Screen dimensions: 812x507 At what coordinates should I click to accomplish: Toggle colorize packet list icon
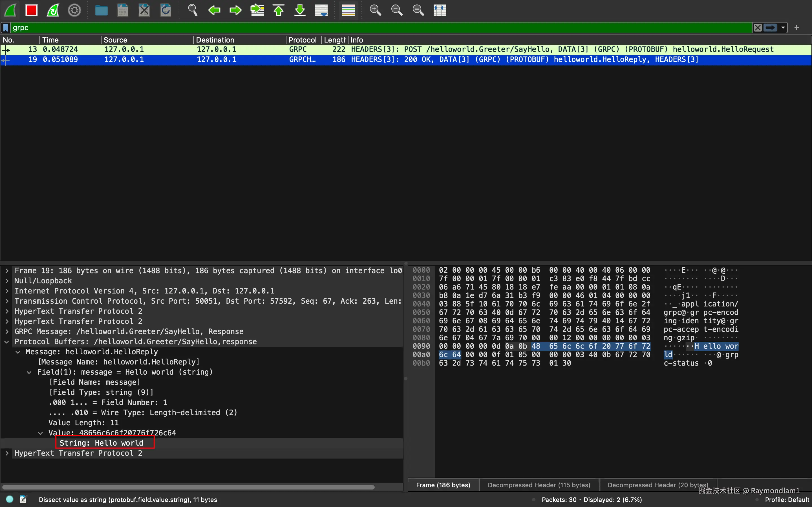point(348,10)
